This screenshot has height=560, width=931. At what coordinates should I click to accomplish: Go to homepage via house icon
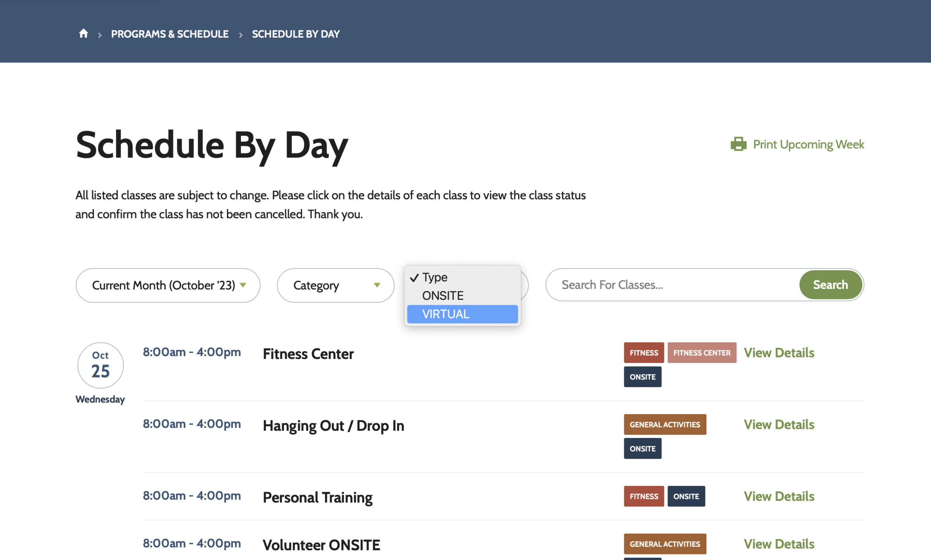click(x=83, y=34)
